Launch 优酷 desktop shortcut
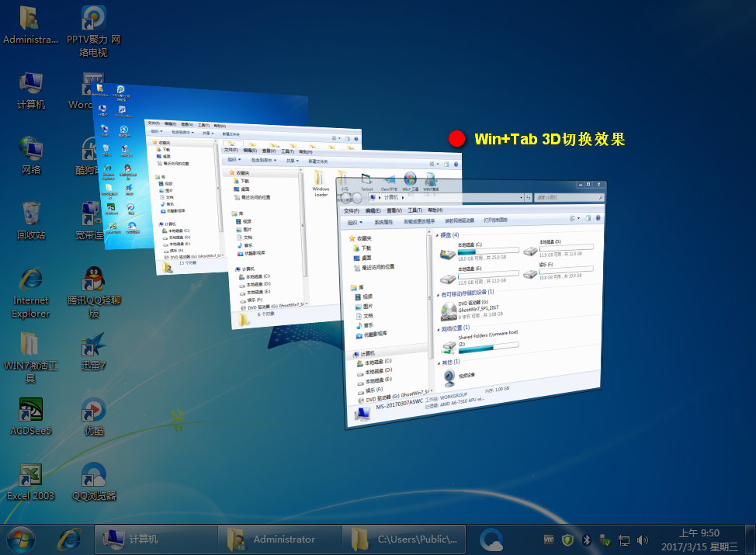This screenshot has width=756, height=555. click(x=94, y=417)
